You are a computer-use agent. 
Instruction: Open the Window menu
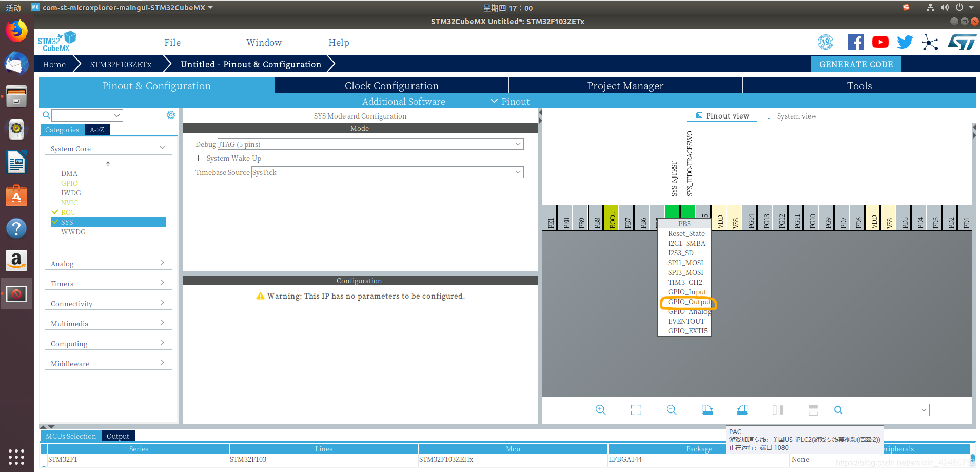click(x=264, y=43)
